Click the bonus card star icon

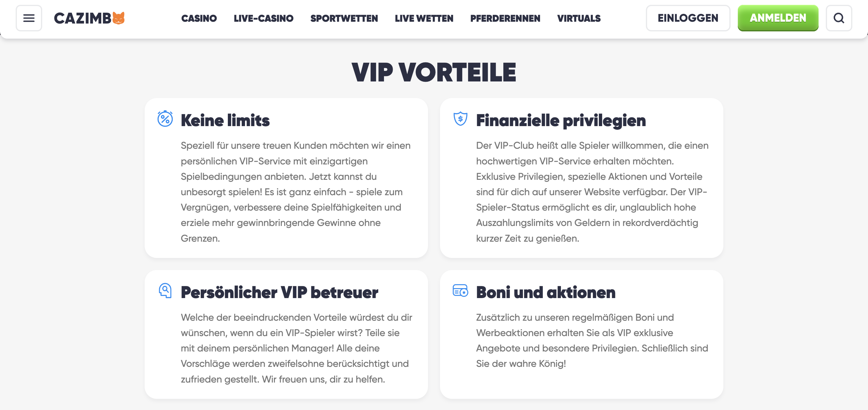pyautogui.click(x=460, y=290)
